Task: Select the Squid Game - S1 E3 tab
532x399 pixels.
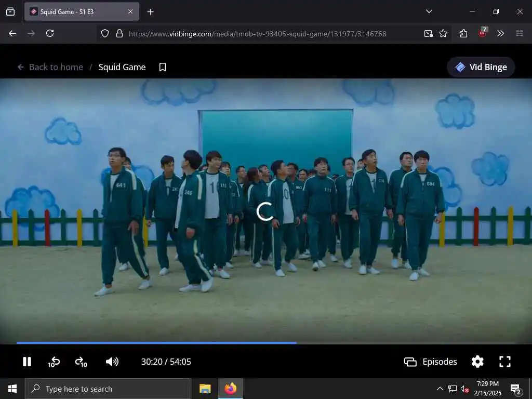Action: (82, 11)
